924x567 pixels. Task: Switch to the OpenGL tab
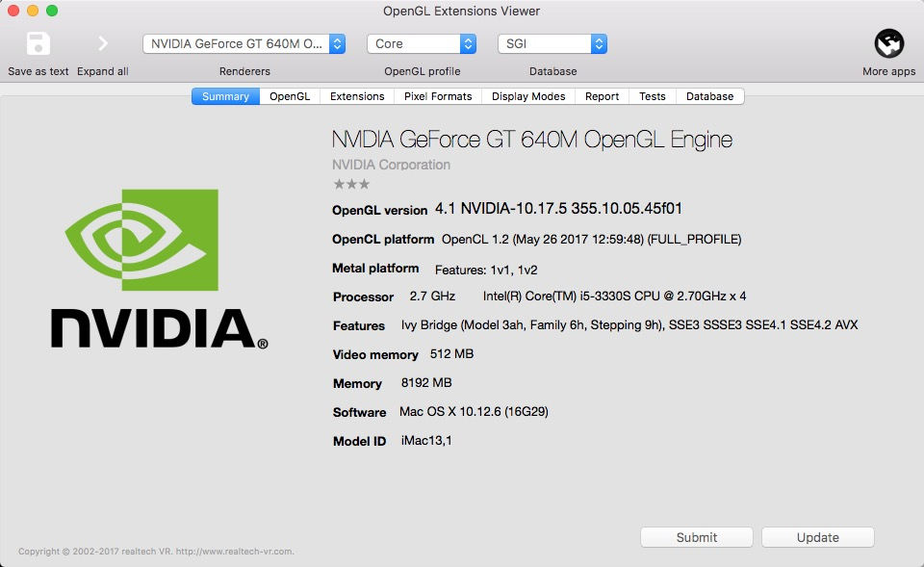(x=290, y=96)
